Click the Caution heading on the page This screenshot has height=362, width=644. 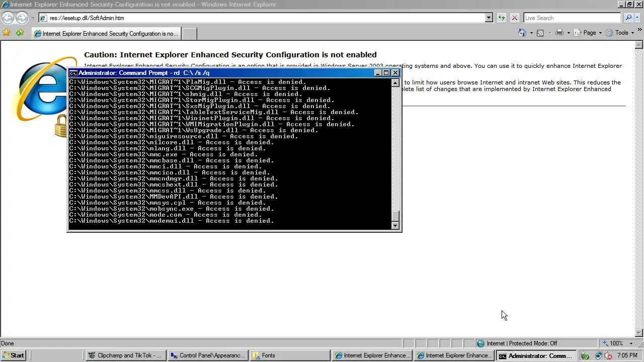[x=230, y=55]
